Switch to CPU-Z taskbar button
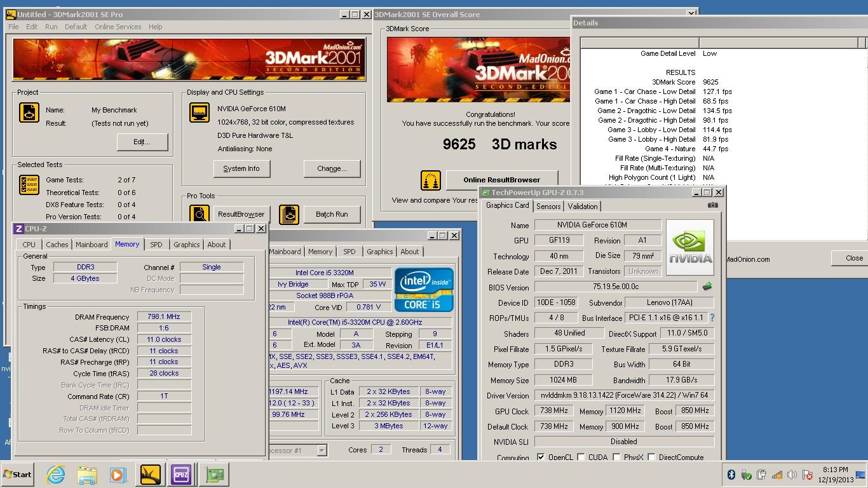The height and width of the screenshot is (488, 868). point(181,475)
